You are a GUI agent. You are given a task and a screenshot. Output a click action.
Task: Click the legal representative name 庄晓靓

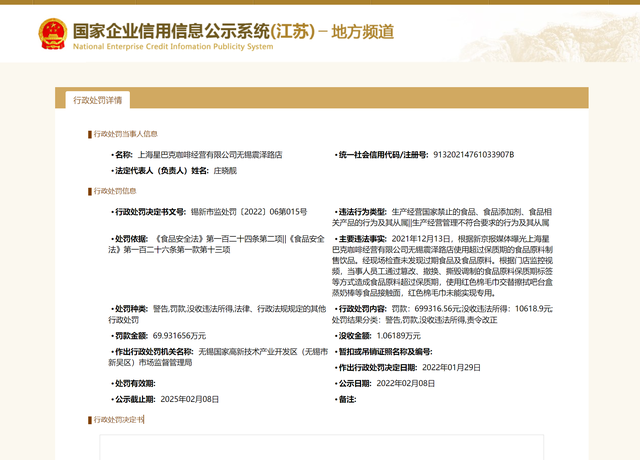tap(199, 172)
